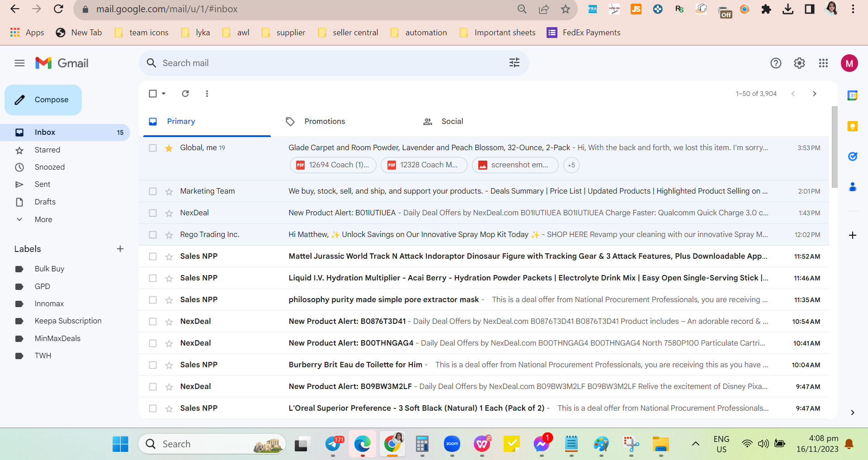This screenshot has width=868, height=460.
Task: Open Messenger from the taskbar
Action: 542,444
